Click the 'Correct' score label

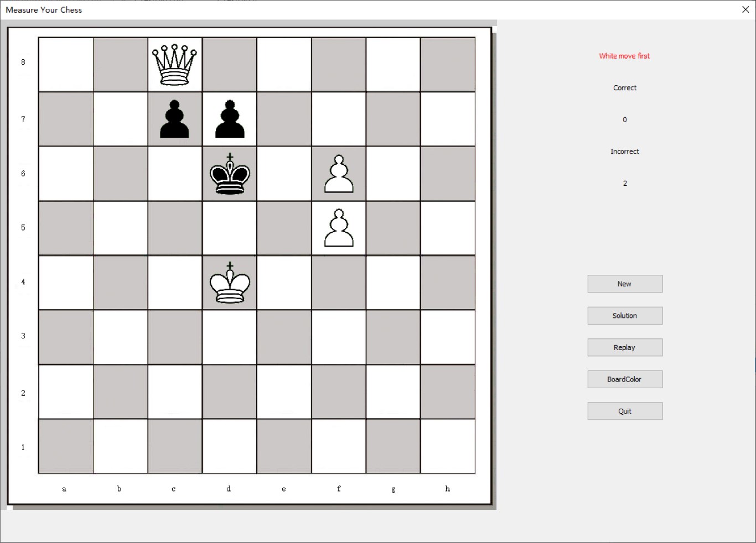pos(625,88)
